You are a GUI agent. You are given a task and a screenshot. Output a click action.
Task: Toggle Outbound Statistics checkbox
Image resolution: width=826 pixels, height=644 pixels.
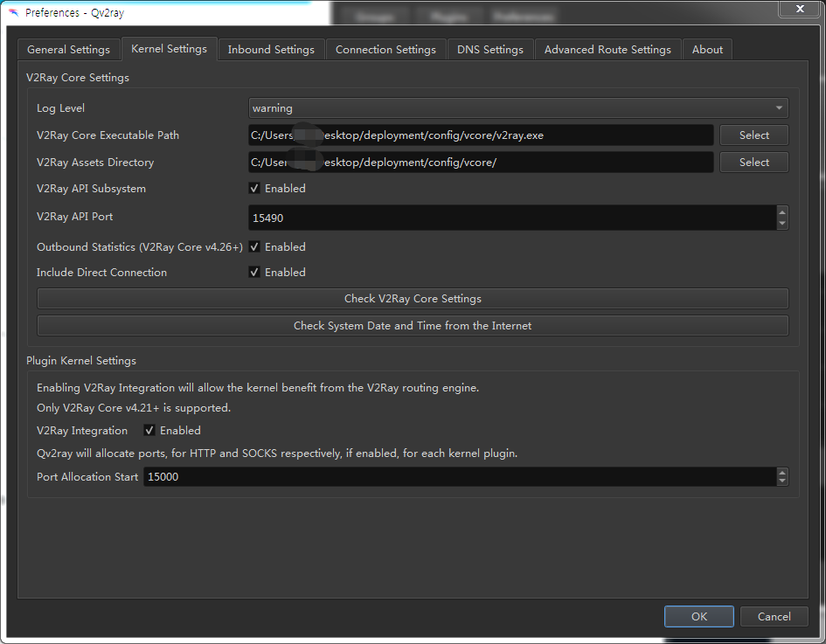254,247
